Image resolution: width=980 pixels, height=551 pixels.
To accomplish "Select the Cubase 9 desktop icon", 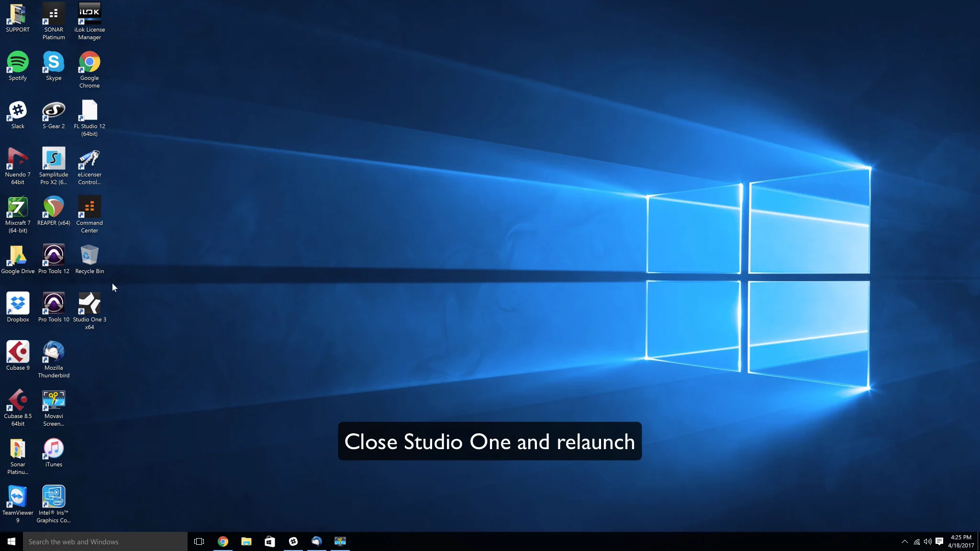I will pyautogui.click(x=18, y=356).
